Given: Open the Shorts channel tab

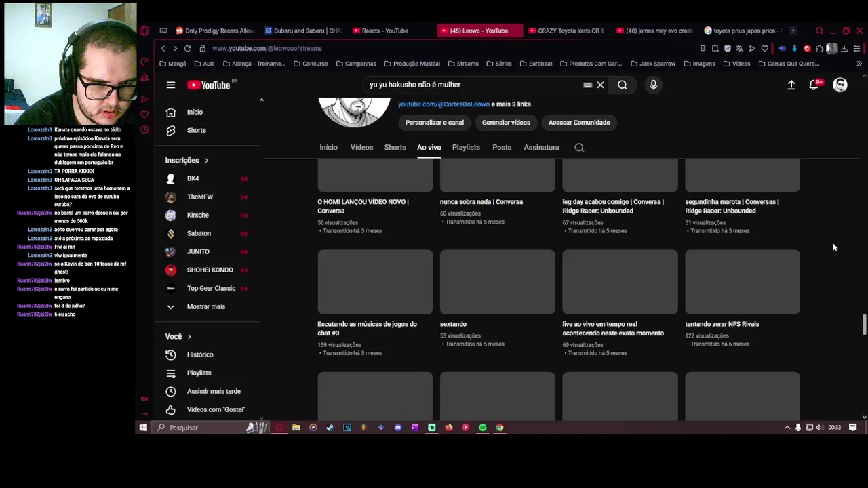Looking at the screenshot, I should pos(395,147).
